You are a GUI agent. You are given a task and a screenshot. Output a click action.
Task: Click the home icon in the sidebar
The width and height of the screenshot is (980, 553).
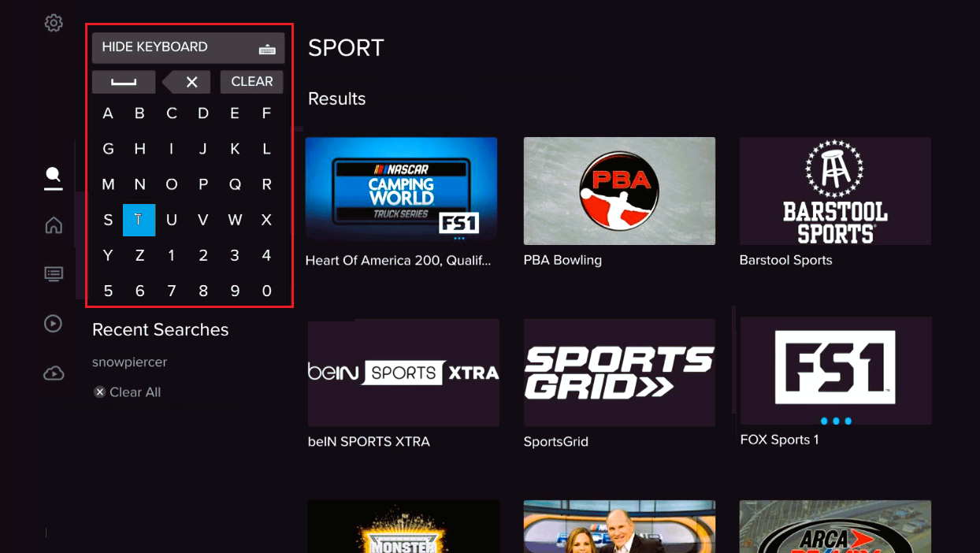(x=52, y=225)
